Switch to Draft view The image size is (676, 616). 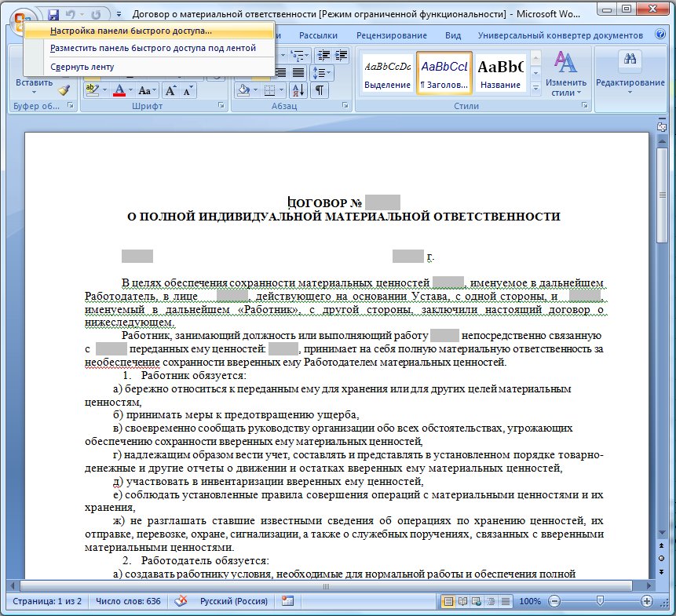point(506,601)
